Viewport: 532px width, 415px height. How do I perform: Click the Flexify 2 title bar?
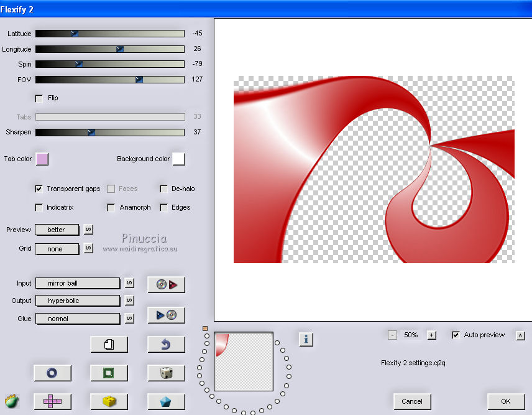point(266,9)
